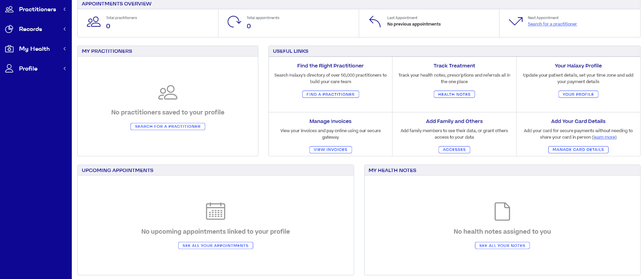Expand the Profile menu chevron
The height and width of the screenshot is (279, 644).
(x=64, y=68)
